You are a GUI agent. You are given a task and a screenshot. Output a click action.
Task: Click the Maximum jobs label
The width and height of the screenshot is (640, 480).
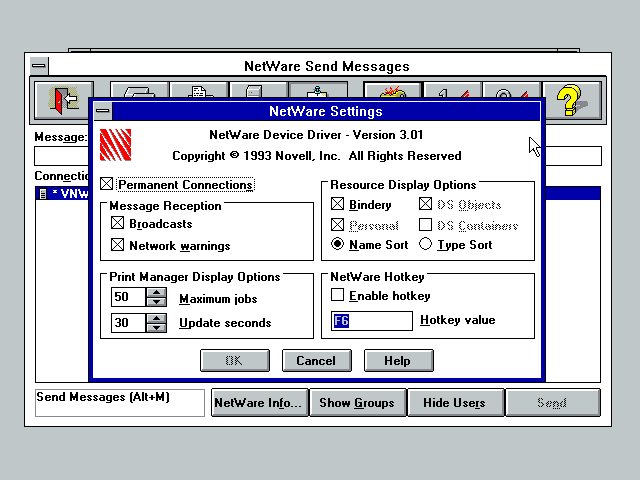coord(218,299)
